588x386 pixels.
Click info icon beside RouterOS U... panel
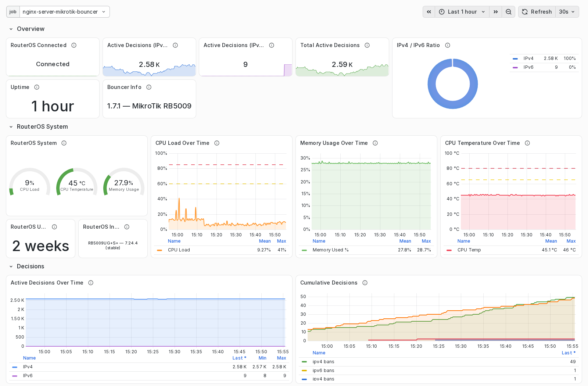click(x=54, y=227)
